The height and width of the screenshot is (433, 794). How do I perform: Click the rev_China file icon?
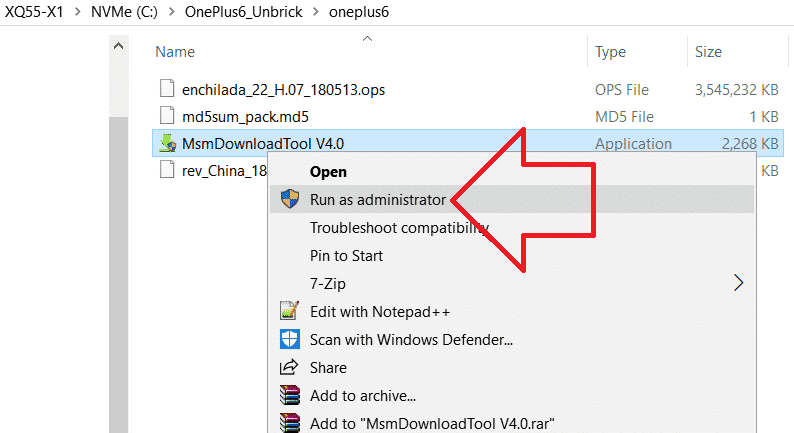[168, 170]
